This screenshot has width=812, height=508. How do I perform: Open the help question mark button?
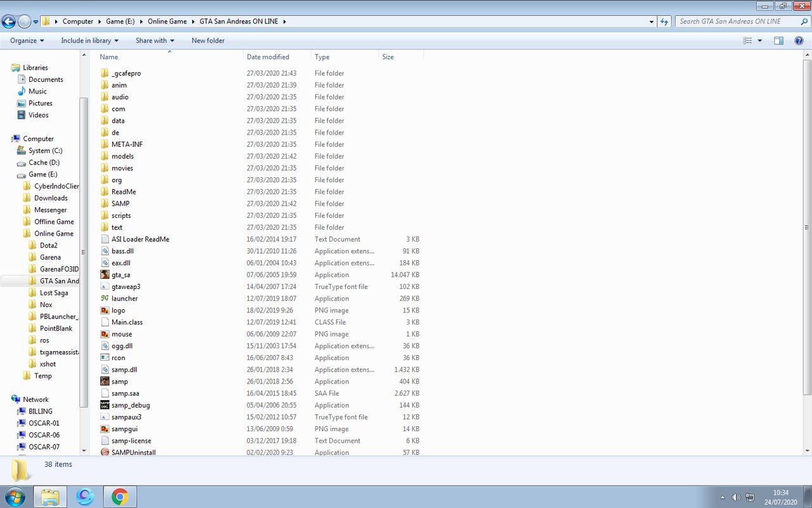[799, 41]
